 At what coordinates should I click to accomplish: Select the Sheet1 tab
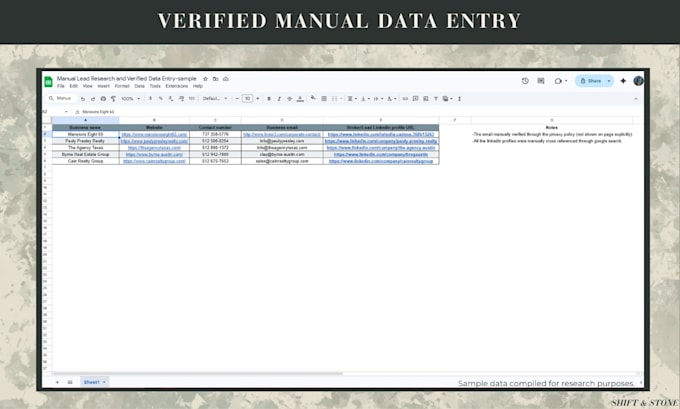click(94, 382)
